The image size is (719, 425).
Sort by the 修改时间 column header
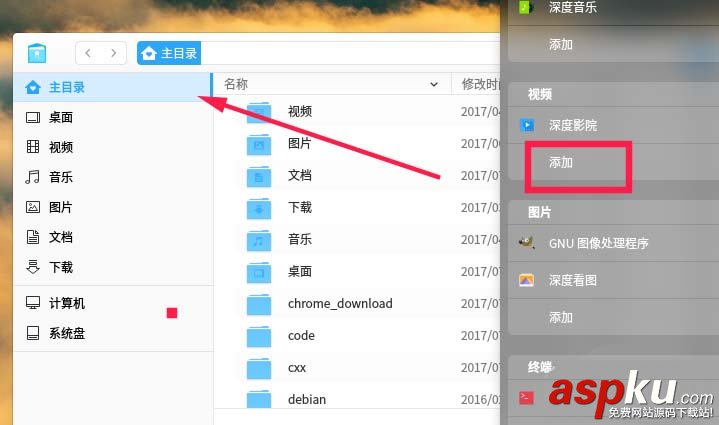(476, 84)
